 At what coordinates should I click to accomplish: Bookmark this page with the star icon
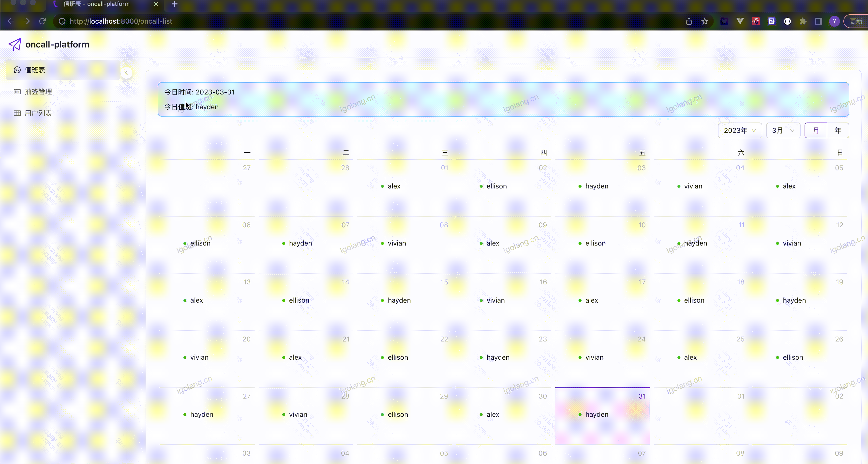tap(704, 21)
